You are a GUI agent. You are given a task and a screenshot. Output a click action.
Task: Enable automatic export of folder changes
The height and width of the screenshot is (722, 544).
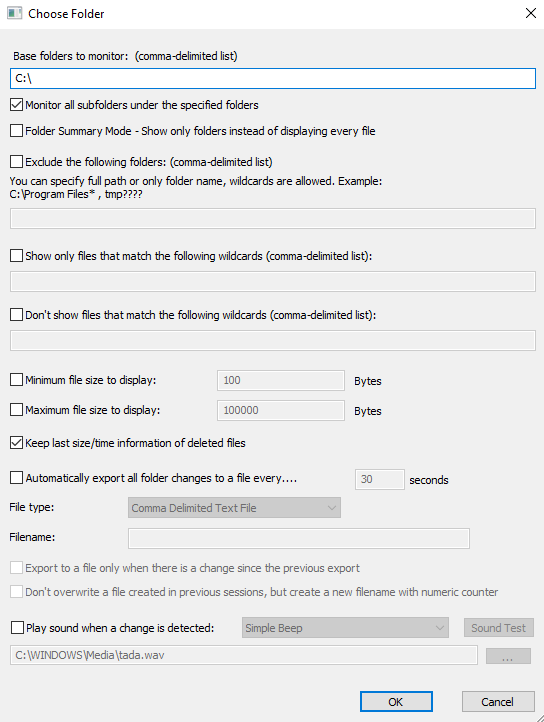point(17,478)
